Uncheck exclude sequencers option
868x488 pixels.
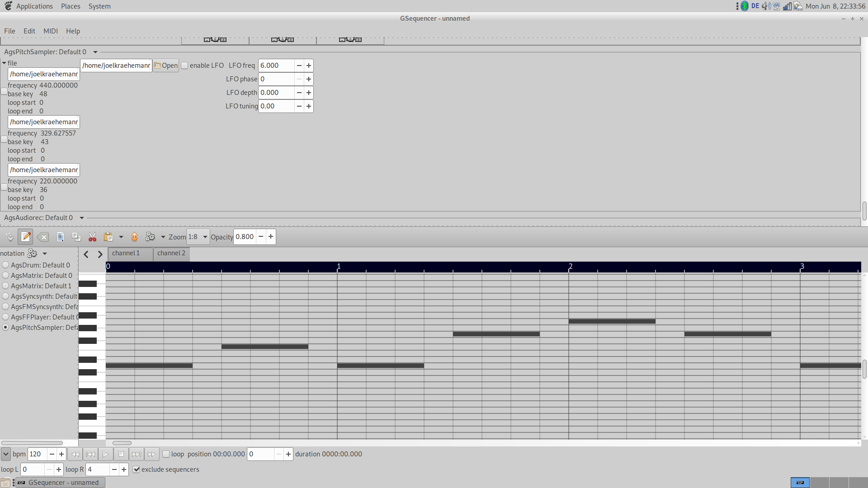point(136,469)
